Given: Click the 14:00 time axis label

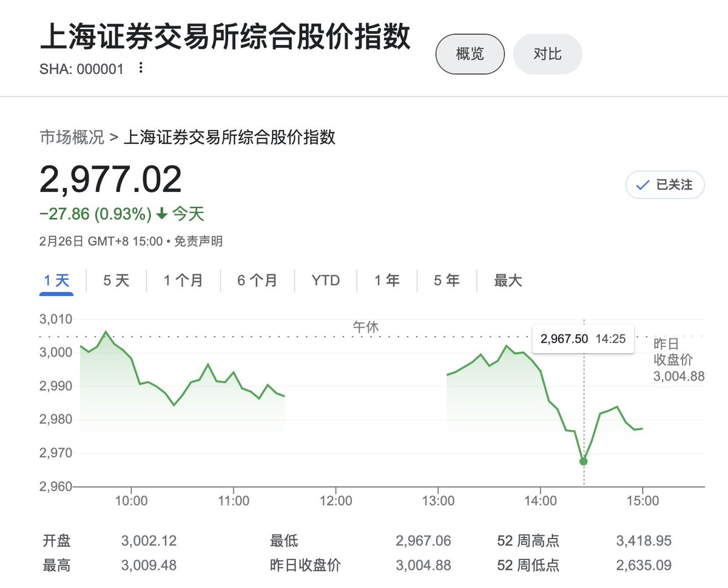Looking at the screenshot, I should 541,501.
